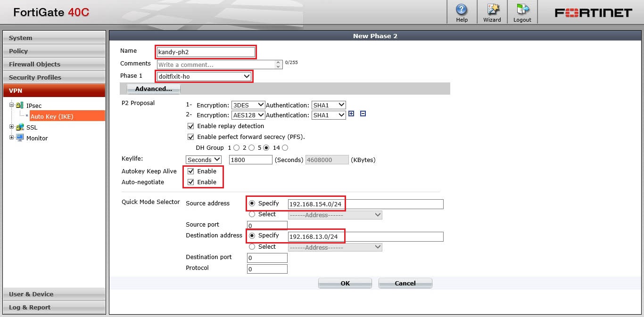Open Source address selection dropdown
This screenshot has width=644, height=317.
(335, 215)
